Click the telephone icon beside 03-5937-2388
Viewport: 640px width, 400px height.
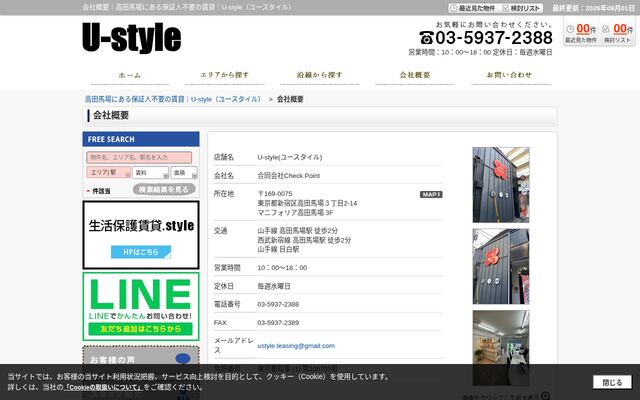pos(427,38)
